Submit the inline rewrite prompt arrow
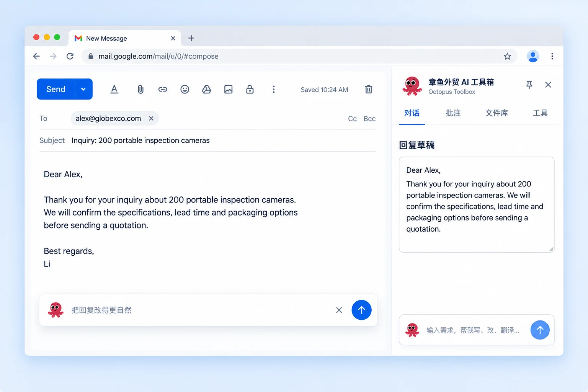Image resolution: width=588 pixels, height=392 pixels. coord(361,310)
